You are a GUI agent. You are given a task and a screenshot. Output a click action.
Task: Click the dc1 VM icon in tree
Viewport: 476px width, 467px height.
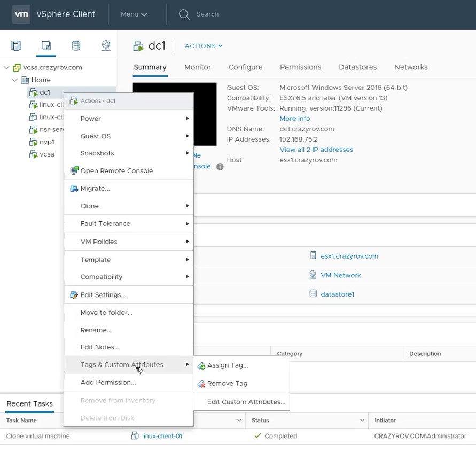33,92
